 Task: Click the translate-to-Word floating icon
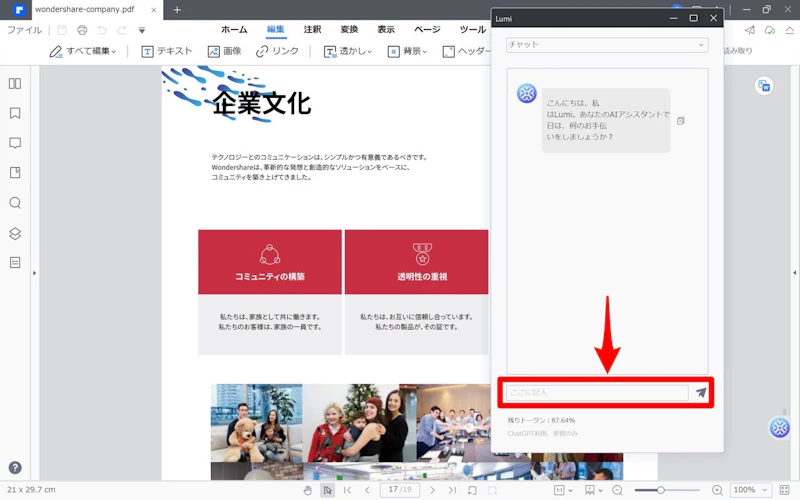point(764,86)
